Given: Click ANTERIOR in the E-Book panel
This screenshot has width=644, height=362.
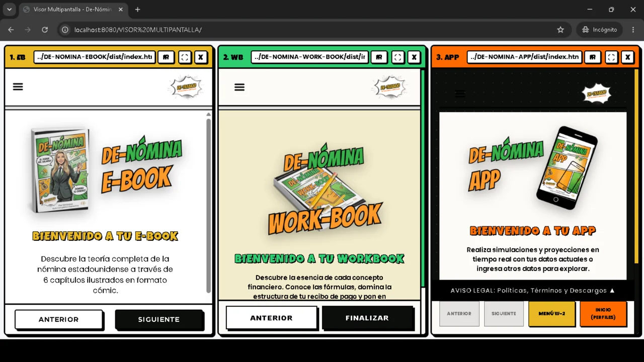Looking at the screenshot, I should pos(59,319).
